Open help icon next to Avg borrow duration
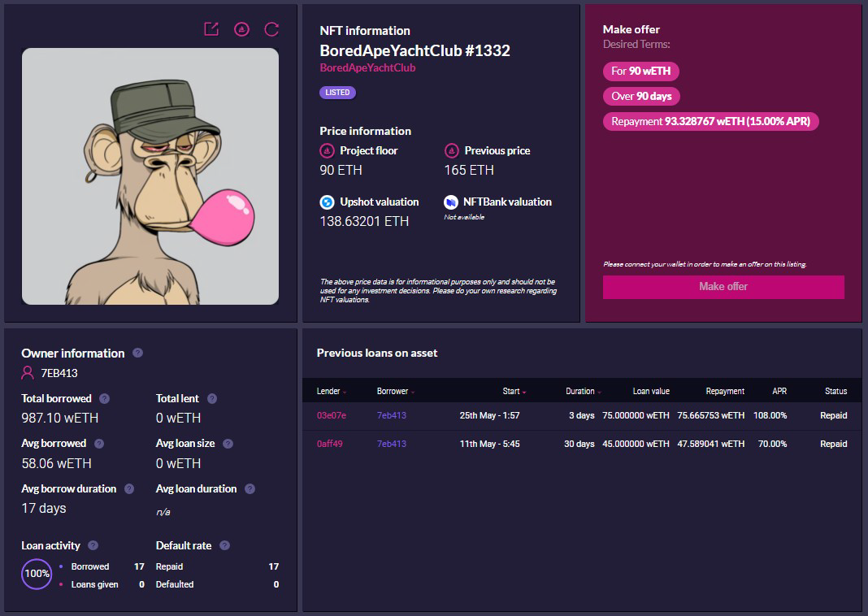The height and width of the screenshot is (616, 868). pyautogui.click(x=129, y=488)
